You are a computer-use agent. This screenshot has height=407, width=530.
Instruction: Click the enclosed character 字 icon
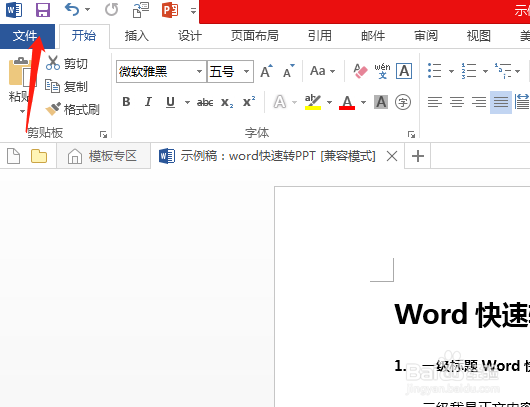(x=403, y=102)
